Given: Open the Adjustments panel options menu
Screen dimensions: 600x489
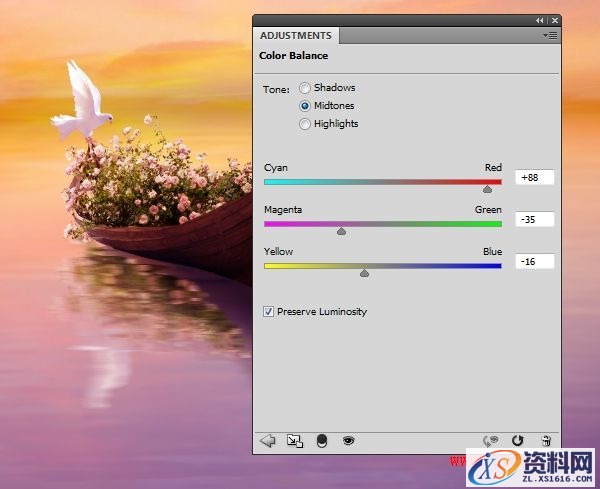Looking at the screenshot, I should [550, 35].
